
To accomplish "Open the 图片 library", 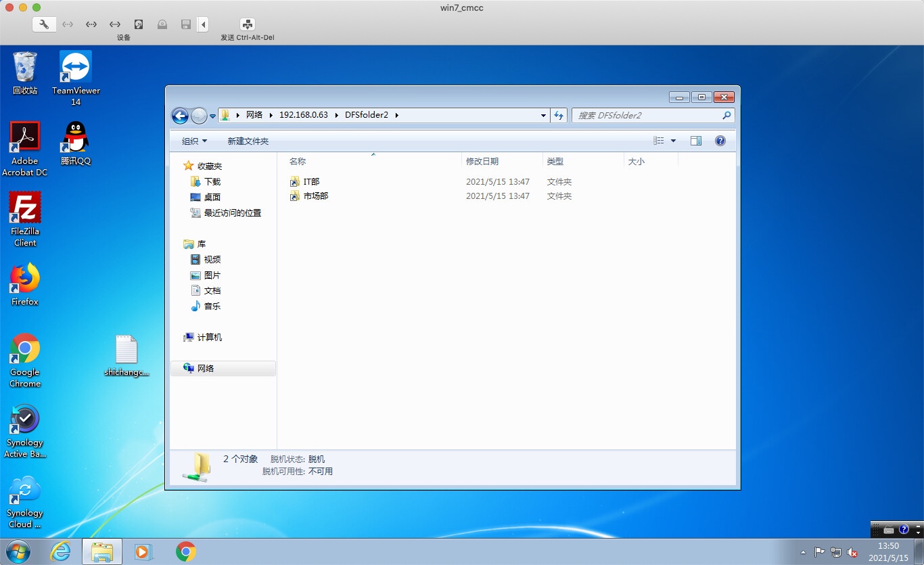I will [x=212, y=275].
